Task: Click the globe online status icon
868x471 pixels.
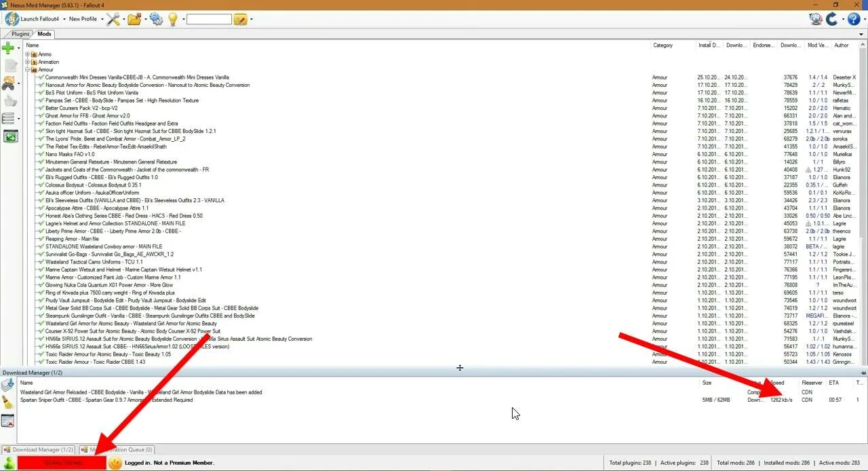Action: [816, 19]
